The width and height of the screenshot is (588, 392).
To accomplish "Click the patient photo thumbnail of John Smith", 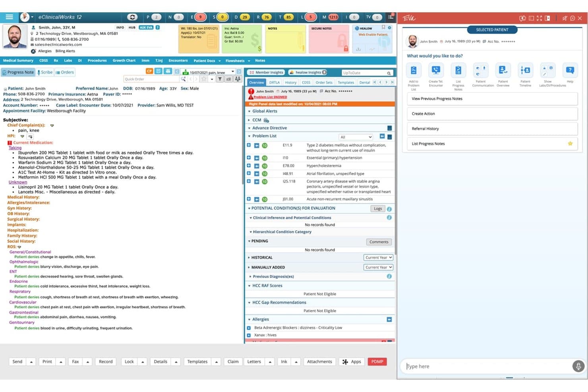I will point(15,37).
